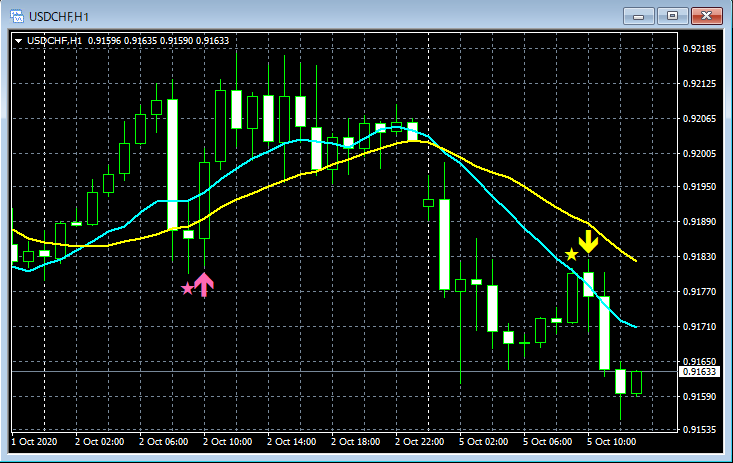Click the OHLC values text in chart header
733x463 pixels.
point(158,41)
